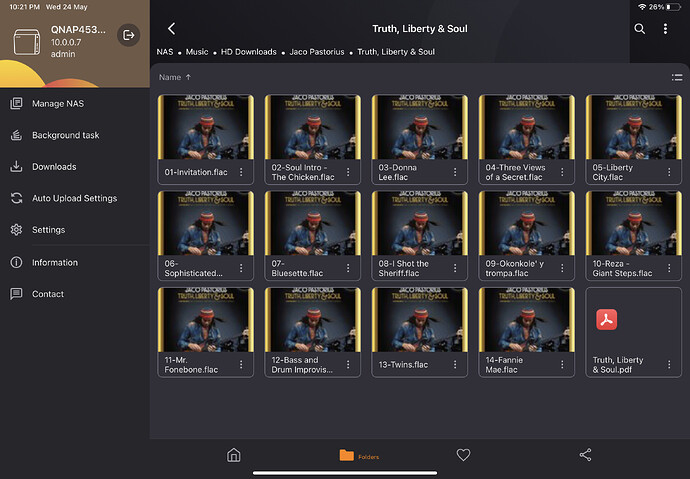Select the 10-Reza - Giant Steps.flac name
Screen dimensions: 690x479
point(622,268)
